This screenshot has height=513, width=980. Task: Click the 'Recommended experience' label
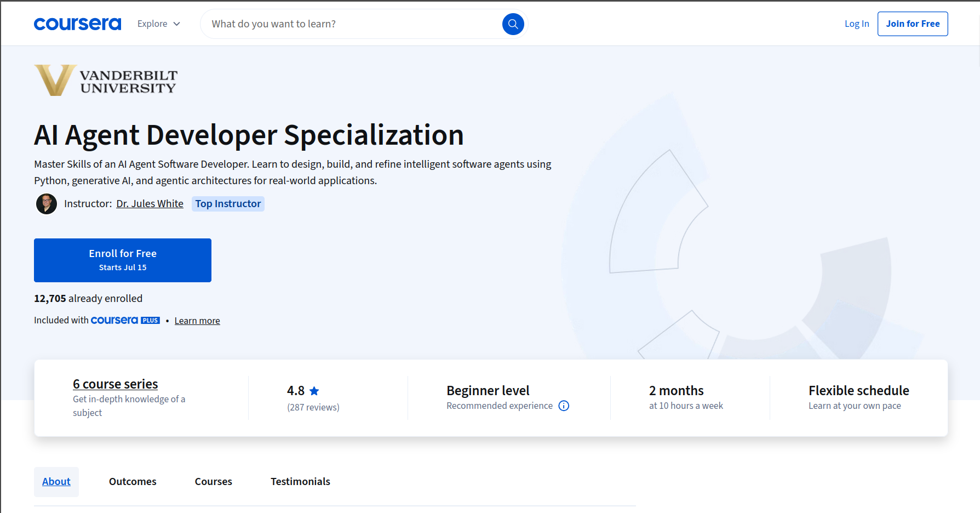pos(500,406)
